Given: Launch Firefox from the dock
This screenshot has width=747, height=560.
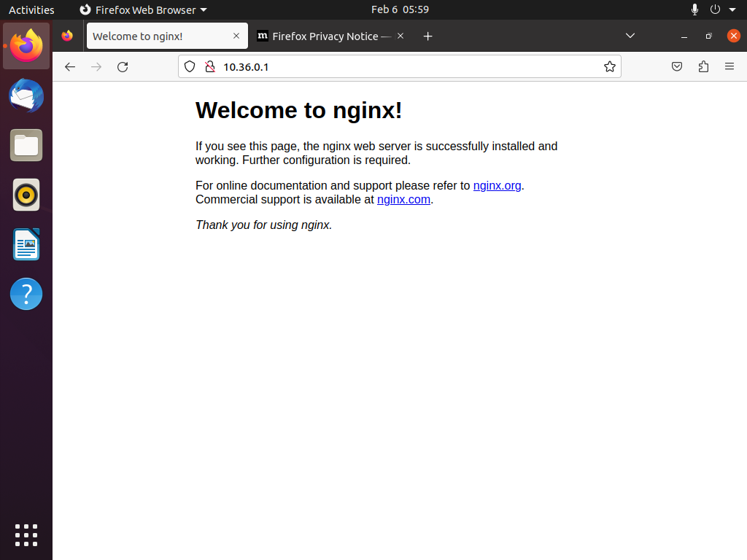Looking at the screenshot, I should (x=26, y=46).
